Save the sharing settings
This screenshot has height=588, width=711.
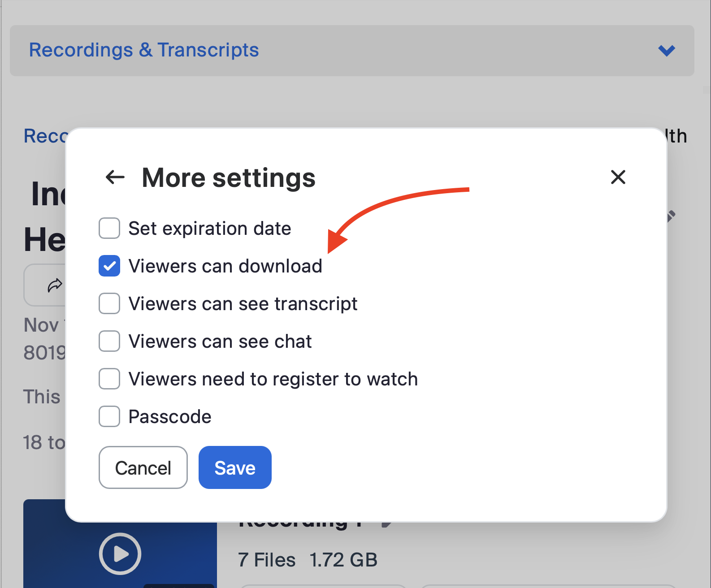pyautogui.click(x=235, y=467)
